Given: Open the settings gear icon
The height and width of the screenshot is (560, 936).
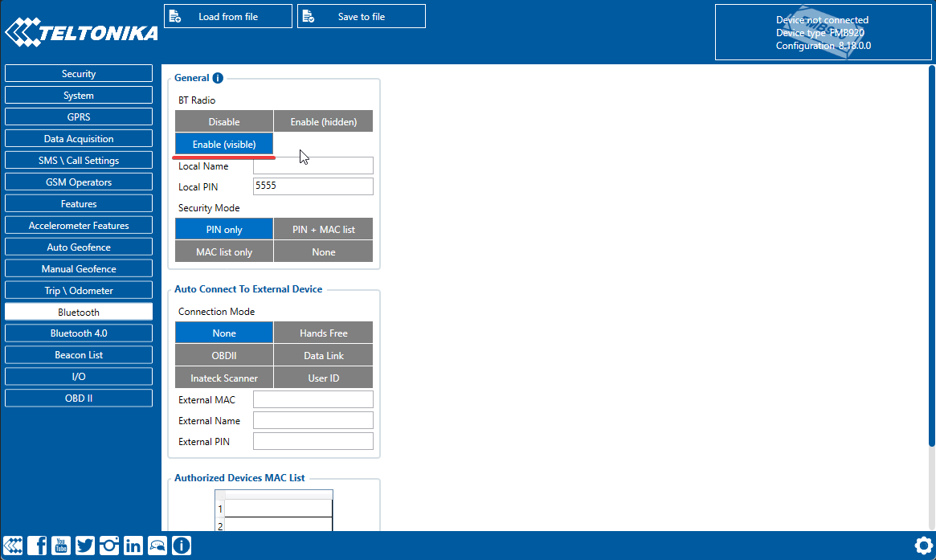Looking at the screenshot, I should [x=923, y=546].
